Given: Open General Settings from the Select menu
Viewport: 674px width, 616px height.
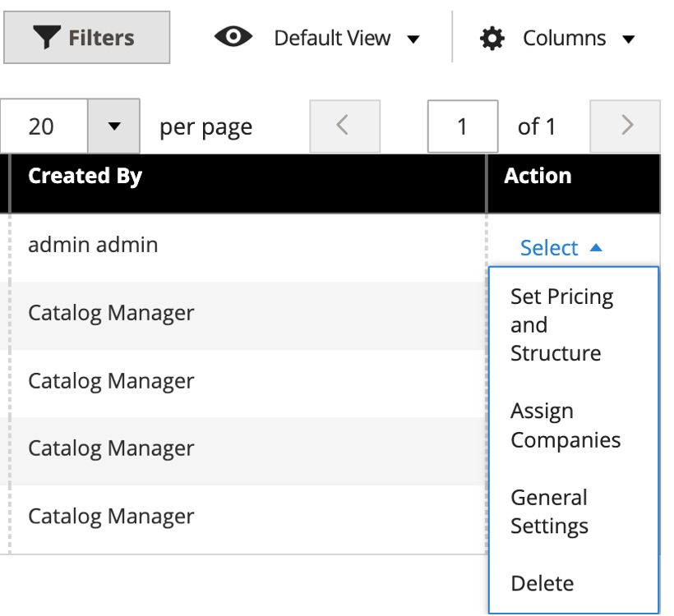Looking at the screenshot, I should (x=549, y=511).
